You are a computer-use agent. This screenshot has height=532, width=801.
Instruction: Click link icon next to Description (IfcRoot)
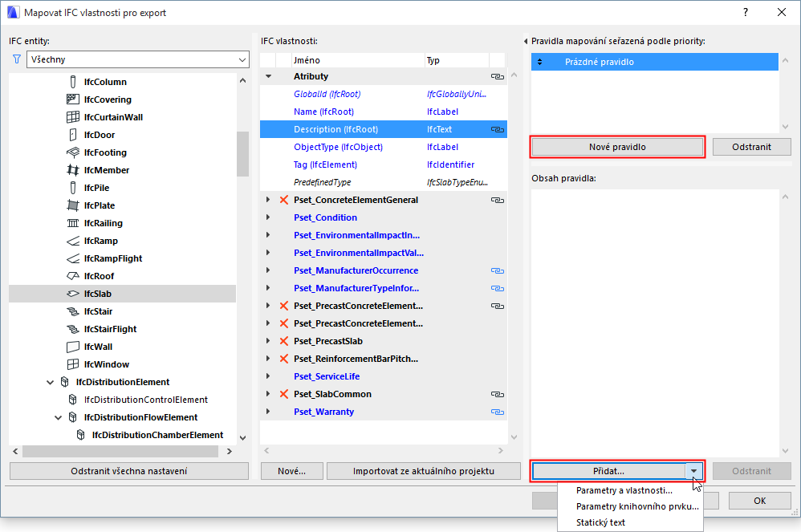[497, 130]
